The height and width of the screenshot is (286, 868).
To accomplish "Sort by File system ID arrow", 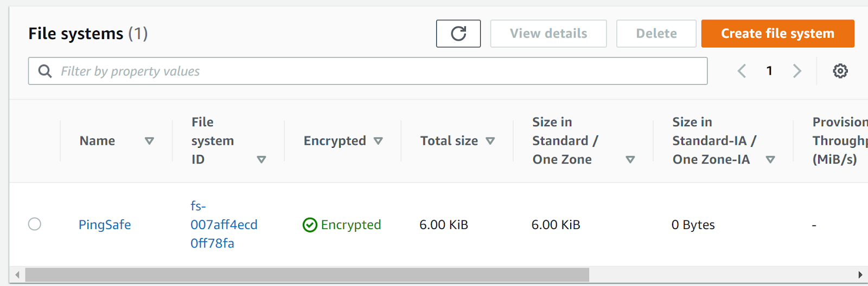I will (x=261, y=159).
